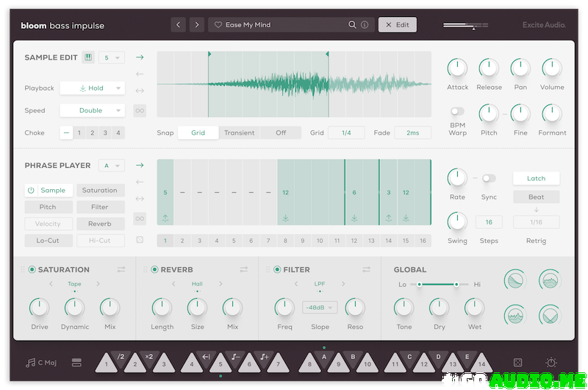Viewport: 588px width, 390px height.
Task: Click the preset search magnifier icon
Action: coord(353,25)
